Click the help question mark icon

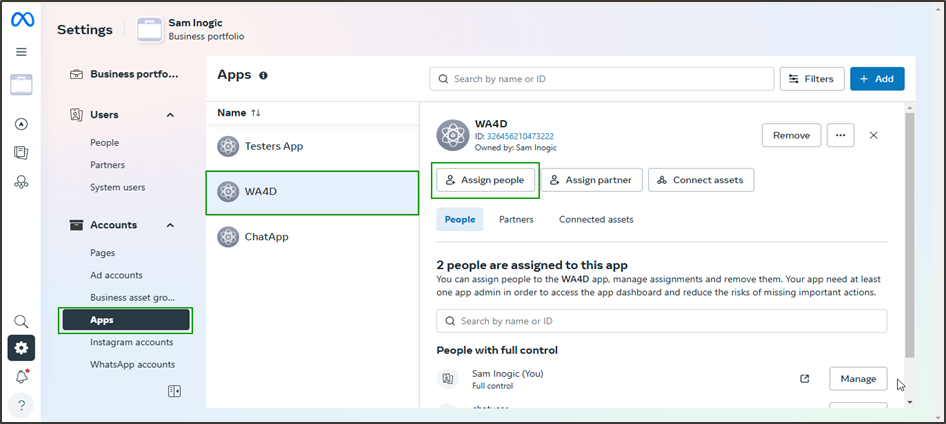point(21,405)
